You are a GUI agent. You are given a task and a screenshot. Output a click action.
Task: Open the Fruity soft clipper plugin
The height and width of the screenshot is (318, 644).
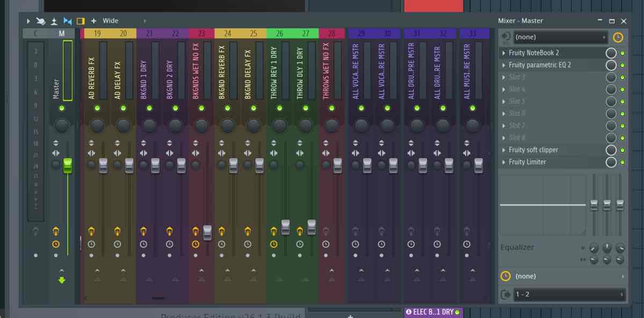point(533,150)
